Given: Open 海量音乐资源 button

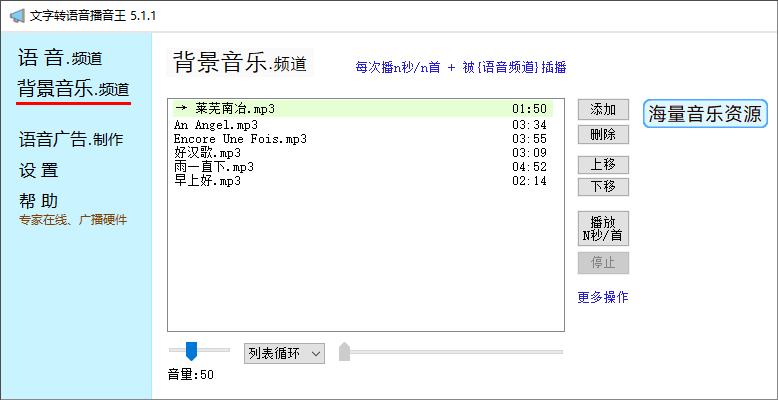Looking at the screenshot, I should pyautogui.click(x=705, y=114).
